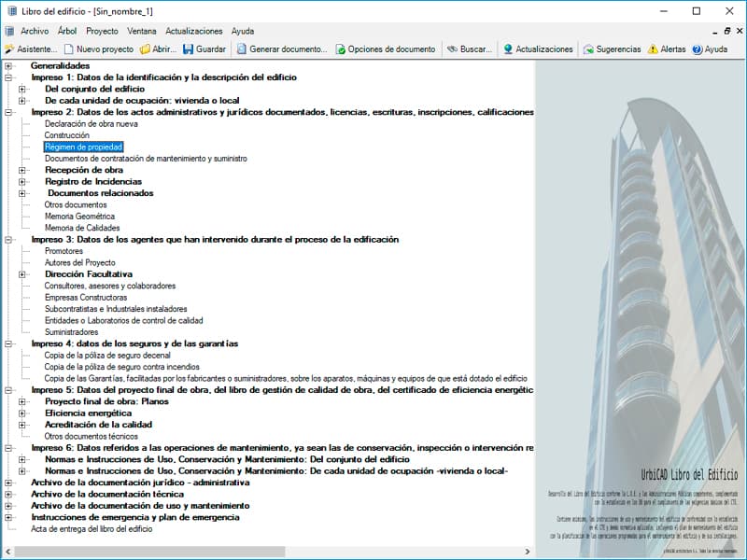
Task: Click the horizontal scrollbar thumb
Action: 149,552
